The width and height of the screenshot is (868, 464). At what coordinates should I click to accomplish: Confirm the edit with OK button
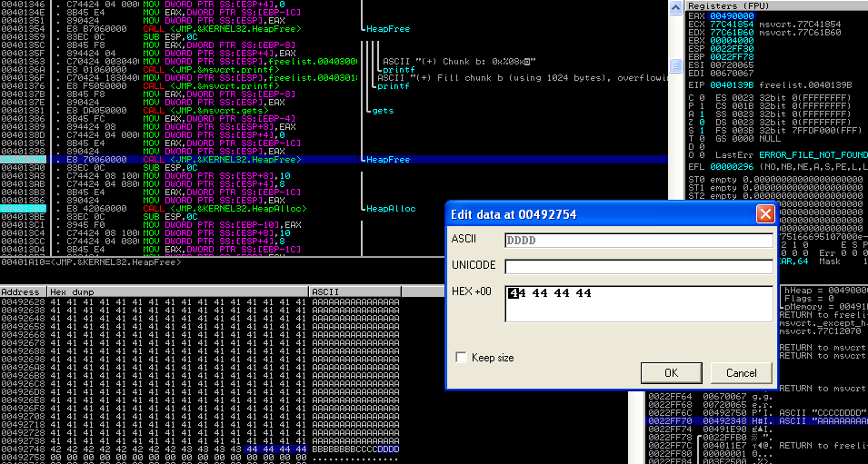click(671, 373)
